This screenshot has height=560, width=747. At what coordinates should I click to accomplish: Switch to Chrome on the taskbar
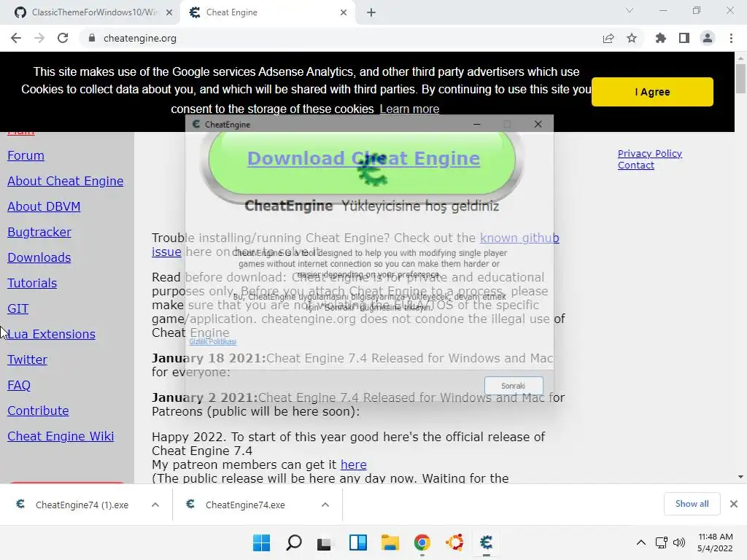pyautogui.click(x=422, y=542)
